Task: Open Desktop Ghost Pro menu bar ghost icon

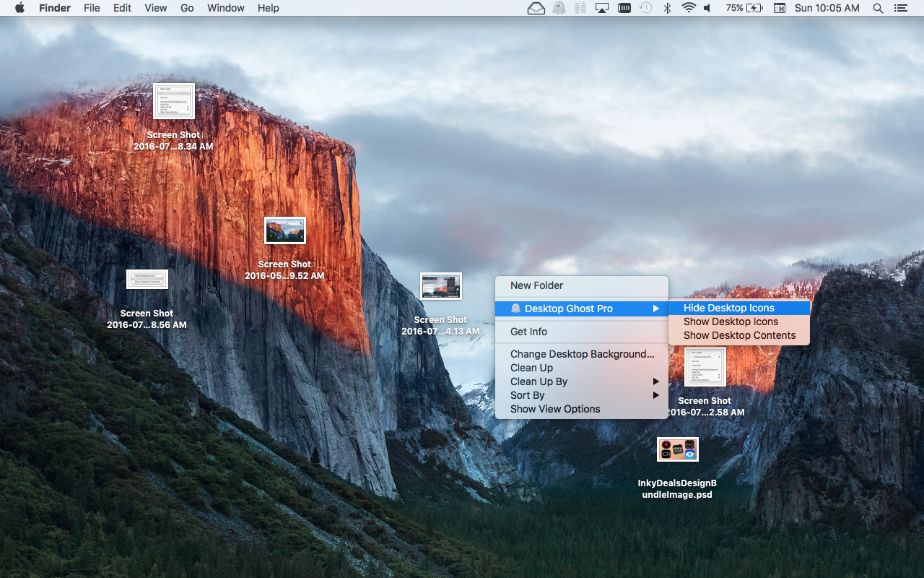Action: 559,8
